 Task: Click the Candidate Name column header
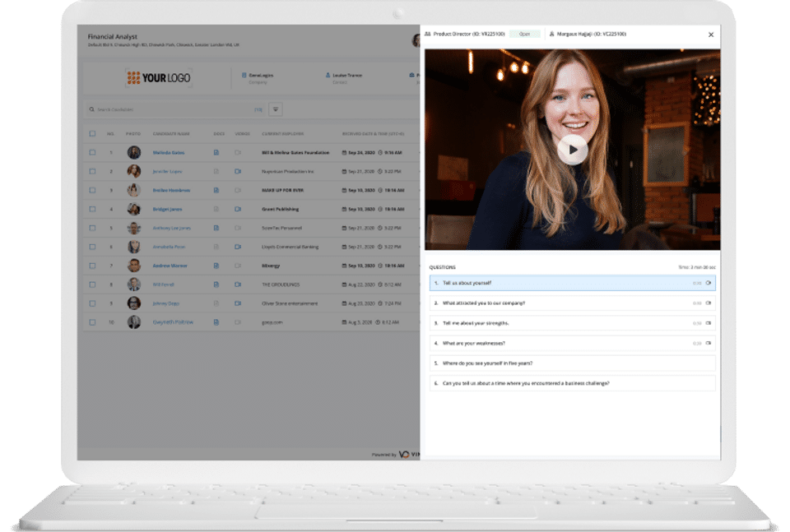(x=171, y=134)
